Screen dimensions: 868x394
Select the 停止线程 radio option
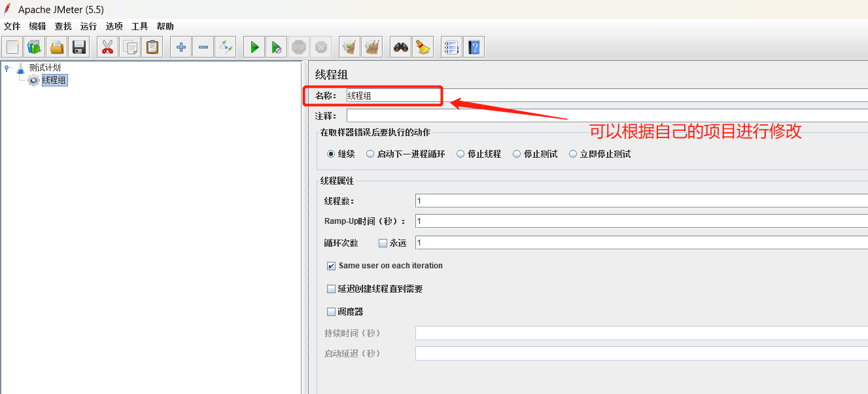460,154
